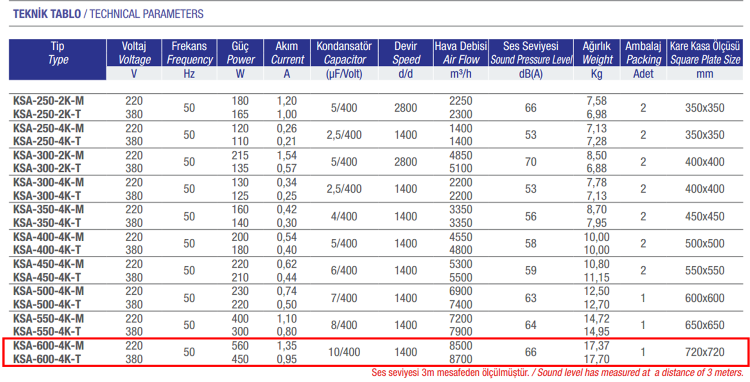Click the 6/400 capacitor value
750x382 pixels.
point(344,271)
